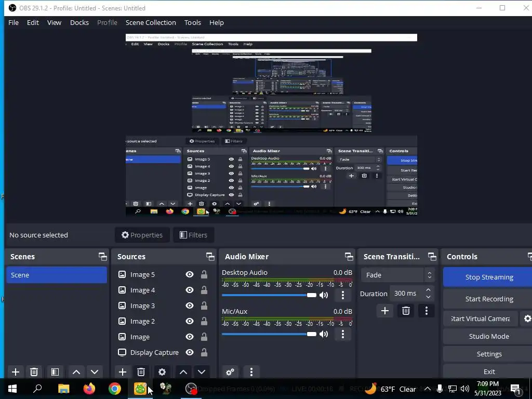The image size is (532, 399).
Task: Add a new source with plus icon
Action: pos(123,372)
